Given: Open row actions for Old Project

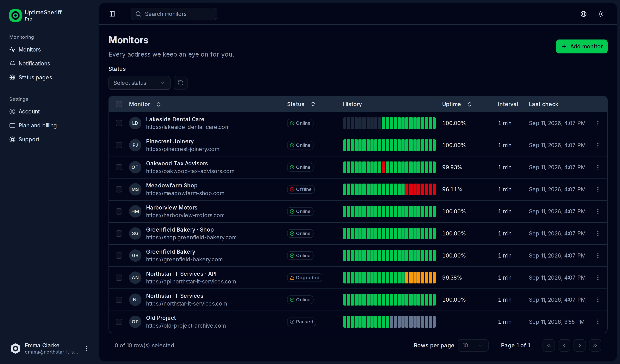Looking at the screenshot, I should 598,322.
